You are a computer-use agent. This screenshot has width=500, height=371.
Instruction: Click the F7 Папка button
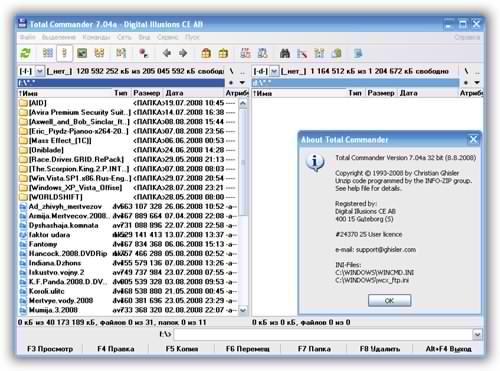tap(314, 349)
